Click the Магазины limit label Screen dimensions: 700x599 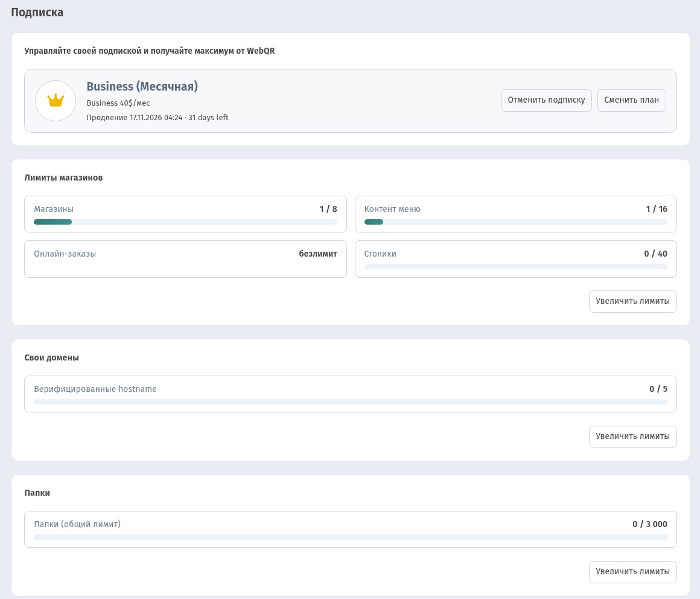pyautogui.click(x=54, y=209)
